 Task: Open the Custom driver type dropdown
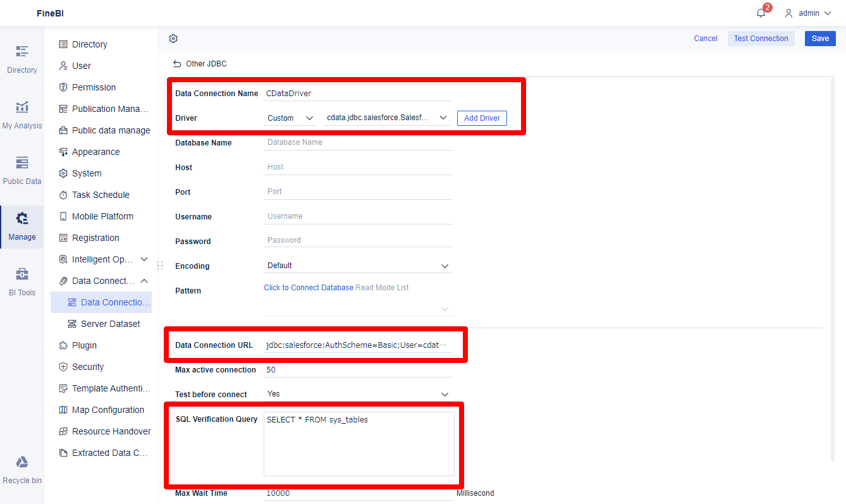[290, 118]
